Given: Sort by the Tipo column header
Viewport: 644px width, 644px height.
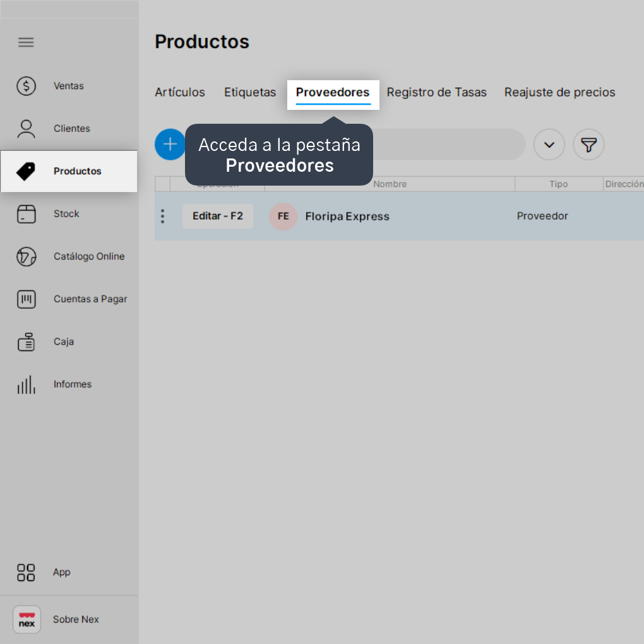Looking at the screenshot, I should [559, 184].
